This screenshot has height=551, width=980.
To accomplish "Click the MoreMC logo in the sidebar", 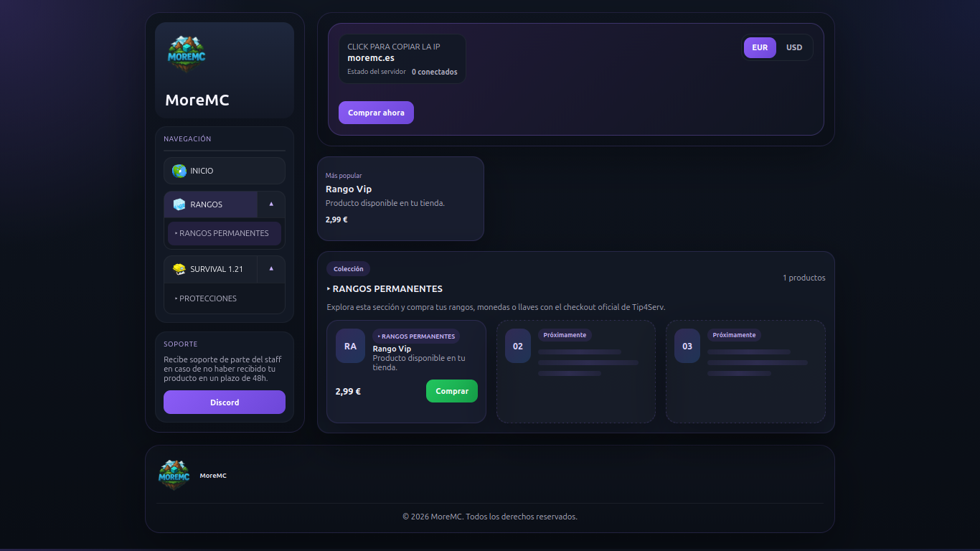I will (x=187, y=54).
